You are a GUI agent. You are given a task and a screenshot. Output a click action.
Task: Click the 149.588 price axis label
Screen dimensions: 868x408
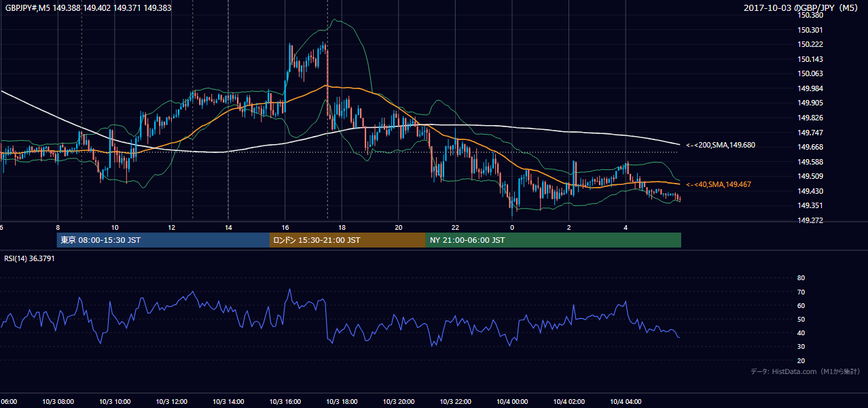tap(810, 162)
